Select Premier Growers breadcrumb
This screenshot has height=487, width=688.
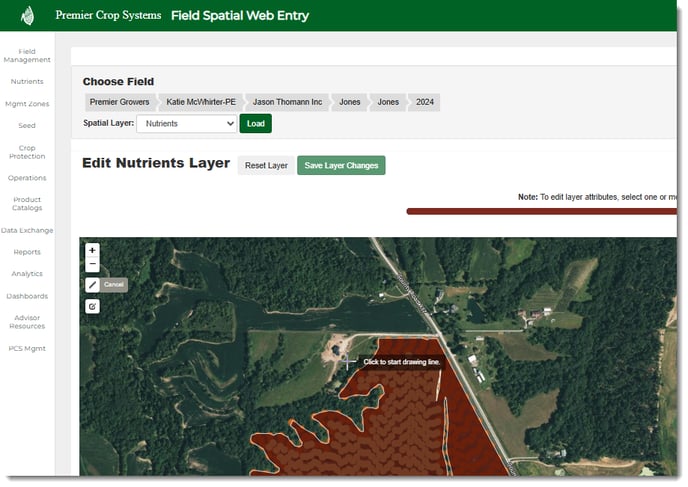point(119,102)
